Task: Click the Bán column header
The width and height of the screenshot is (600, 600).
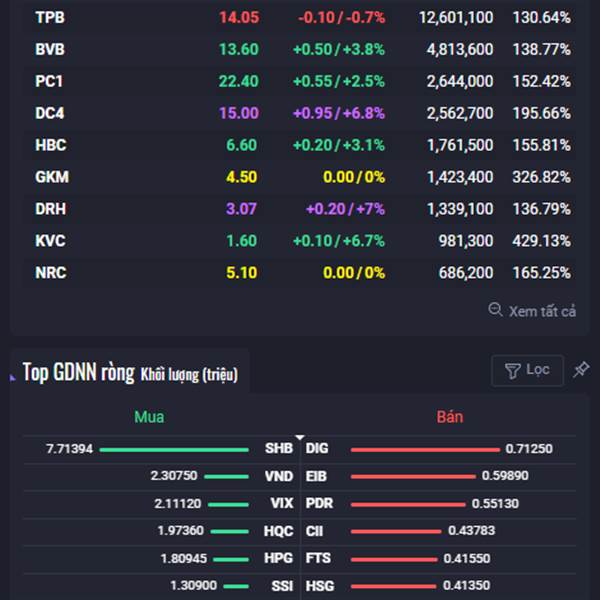Action: 450,417
